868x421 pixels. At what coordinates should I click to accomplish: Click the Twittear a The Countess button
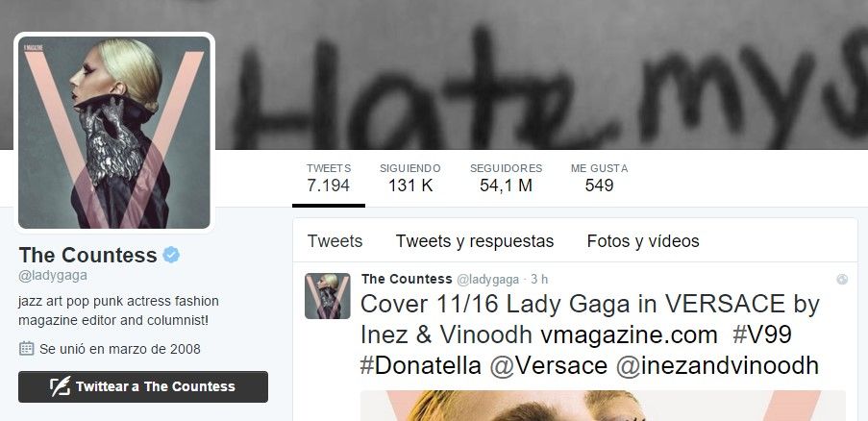143,386
